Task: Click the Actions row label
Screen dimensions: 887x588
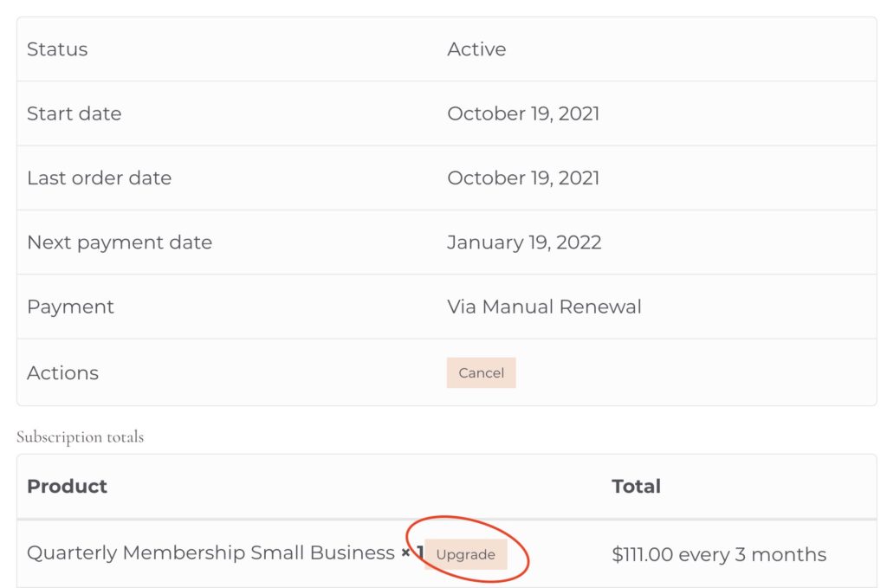Action: (x=62, y=373)
